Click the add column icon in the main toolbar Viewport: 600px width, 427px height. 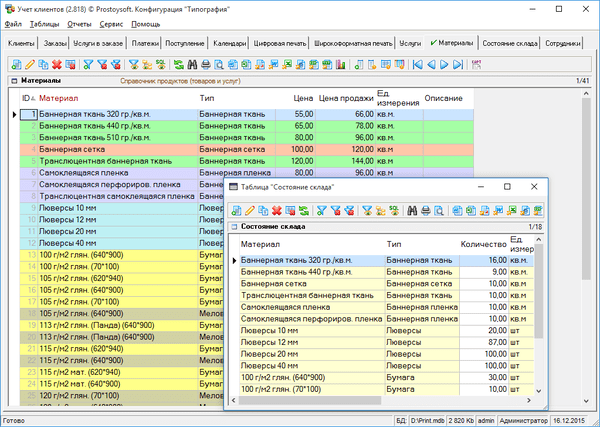359,65
